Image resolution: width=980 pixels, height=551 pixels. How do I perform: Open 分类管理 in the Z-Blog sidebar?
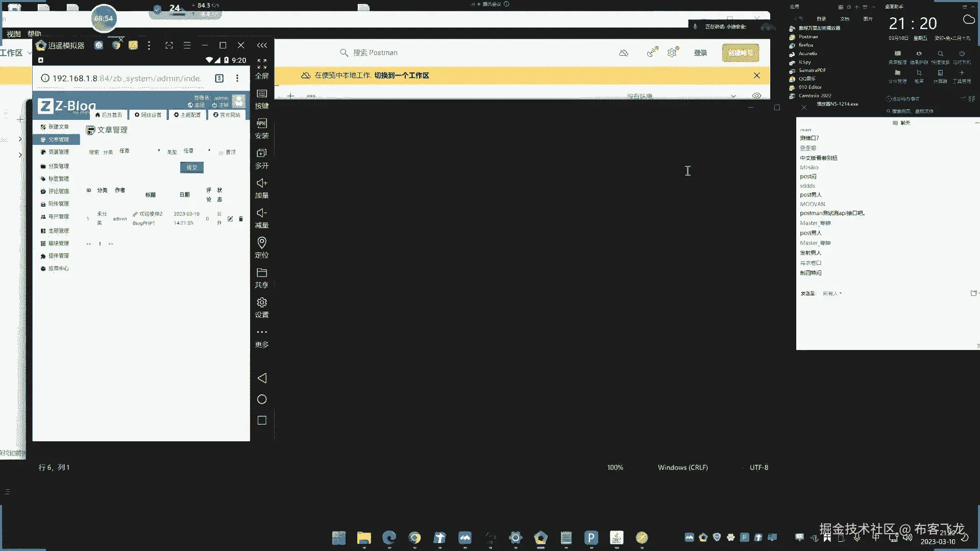[x=58, y=166]
